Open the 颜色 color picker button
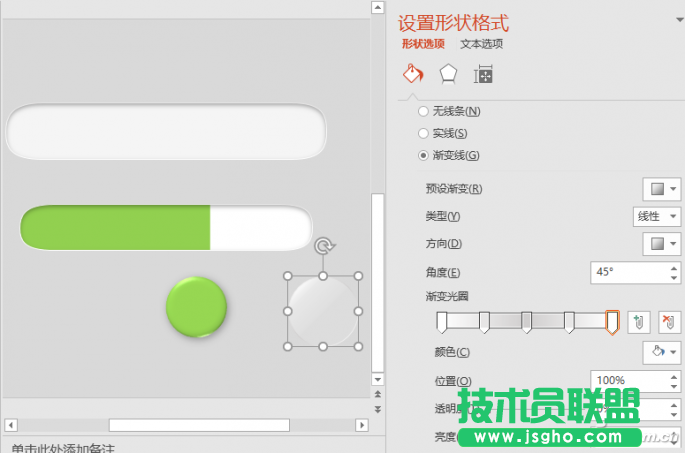 [x=662, y=352]
